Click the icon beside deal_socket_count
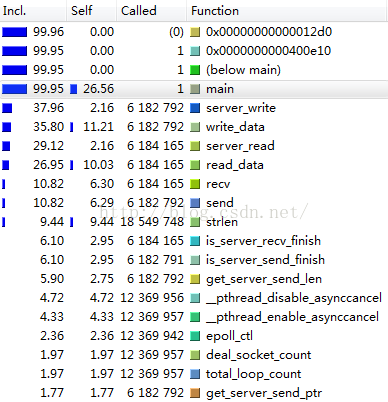 tap(195, 355)
